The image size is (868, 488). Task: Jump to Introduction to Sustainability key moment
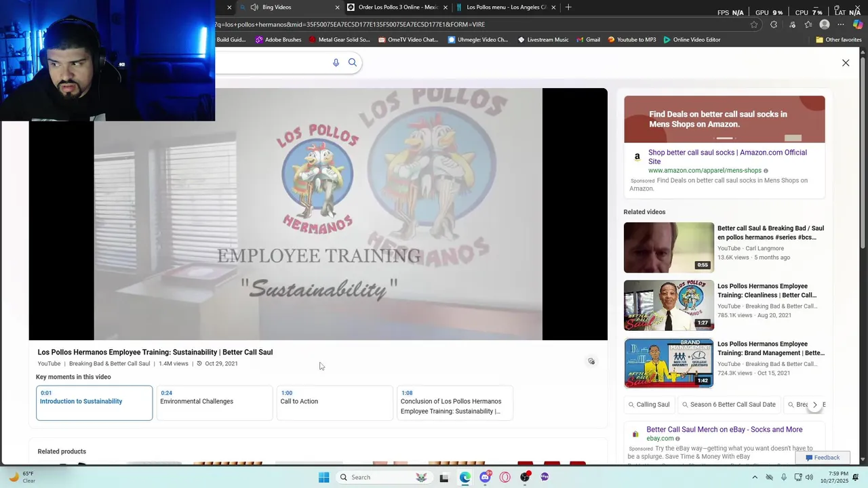pyautogui.click(x=94, y=403)
